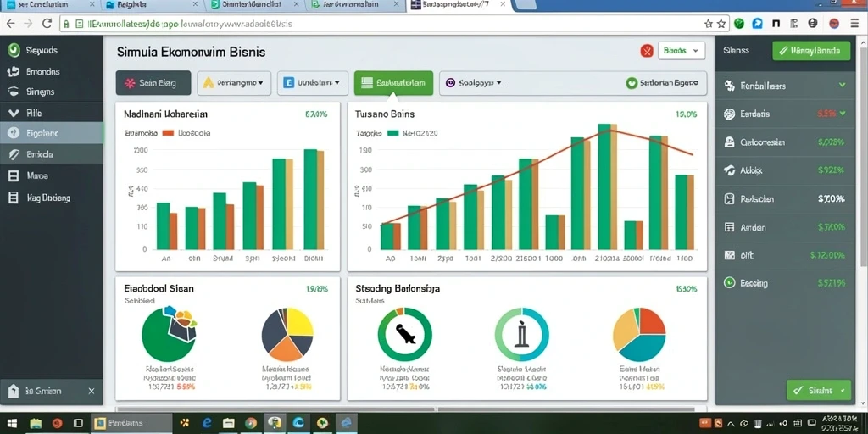Click the purple target icon dropdown

[474, 83]
